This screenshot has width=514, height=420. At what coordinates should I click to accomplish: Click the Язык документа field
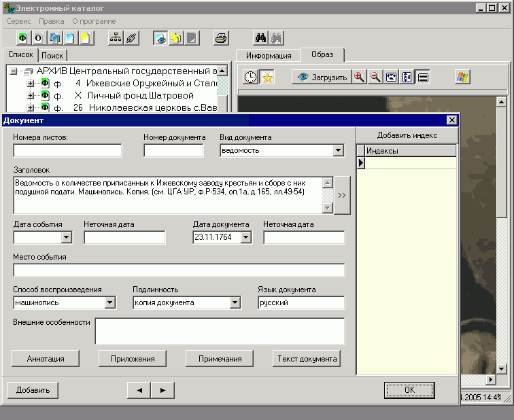301,302
